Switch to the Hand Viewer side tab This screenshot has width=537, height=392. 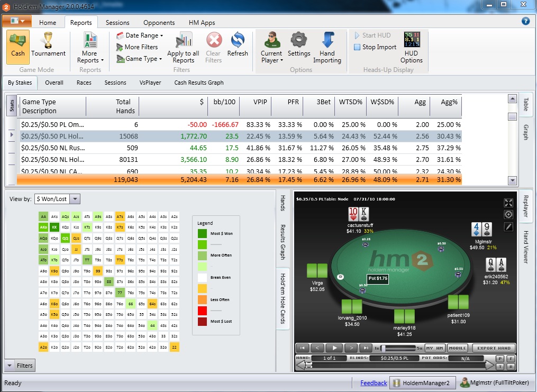point(526,247)
